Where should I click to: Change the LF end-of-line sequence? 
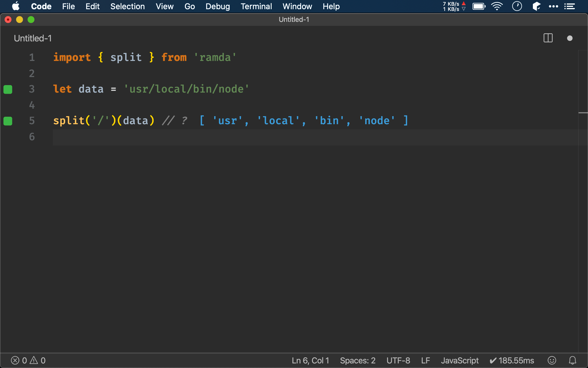click(x=425, y=360)
